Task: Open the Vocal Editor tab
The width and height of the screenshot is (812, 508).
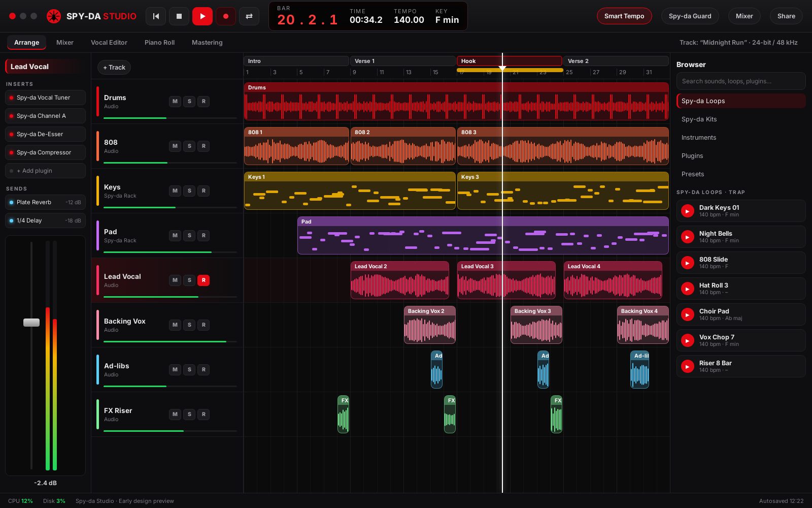Action: coord(109,43)
